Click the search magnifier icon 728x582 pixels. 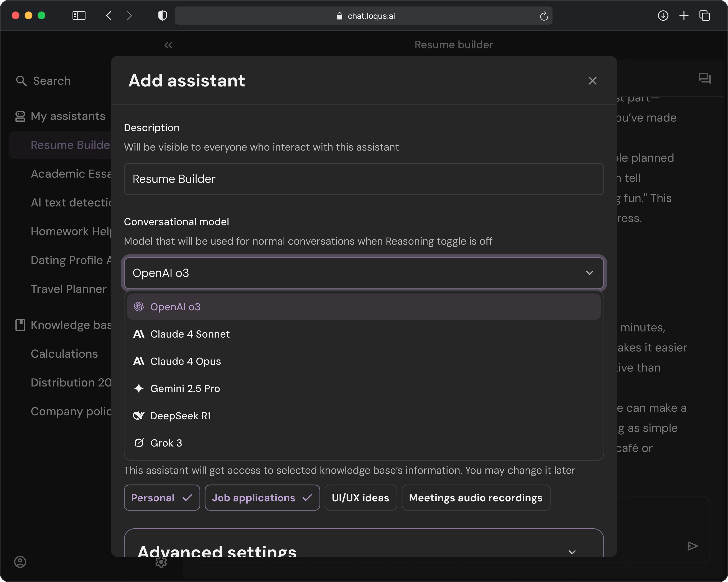coord(21,81)
